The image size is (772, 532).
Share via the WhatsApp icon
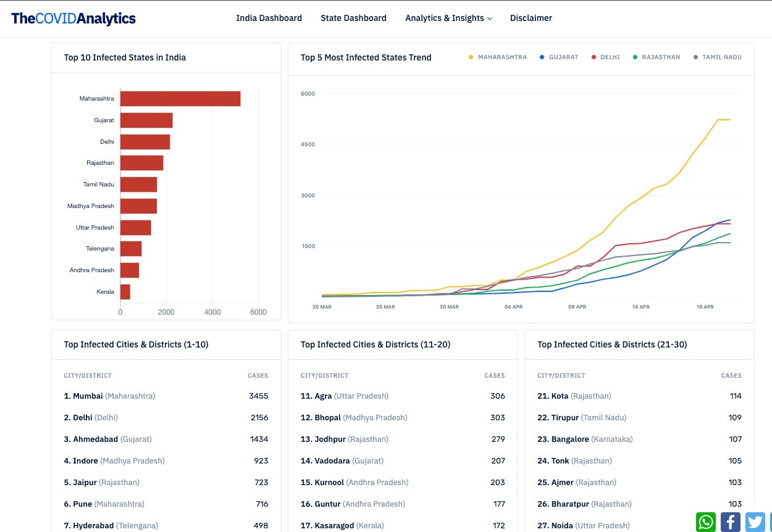point(705,522)
